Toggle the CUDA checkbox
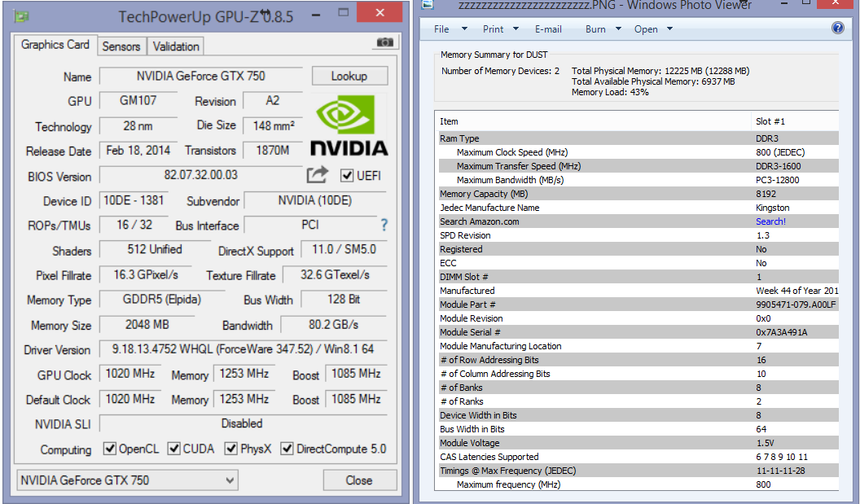 coord(173,449)
